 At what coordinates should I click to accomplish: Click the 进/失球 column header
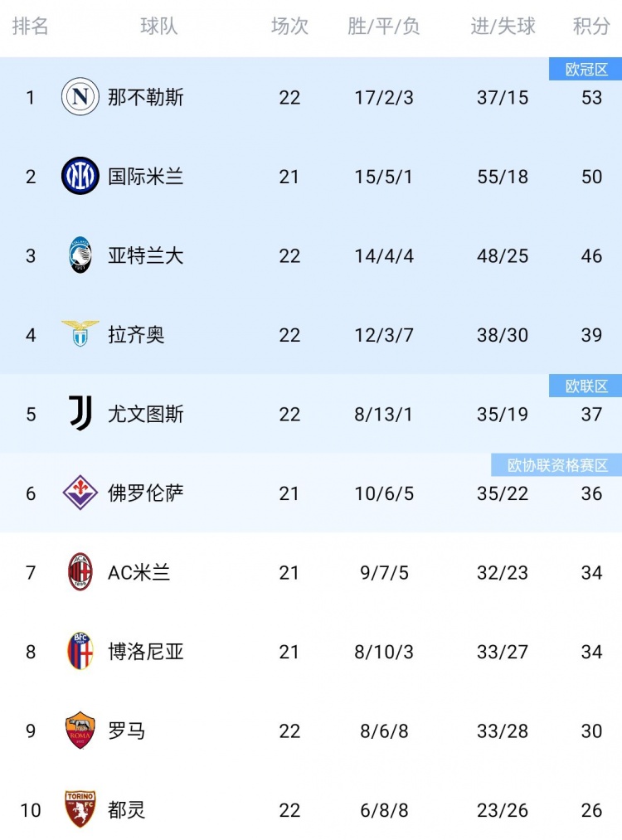[503, 27]
